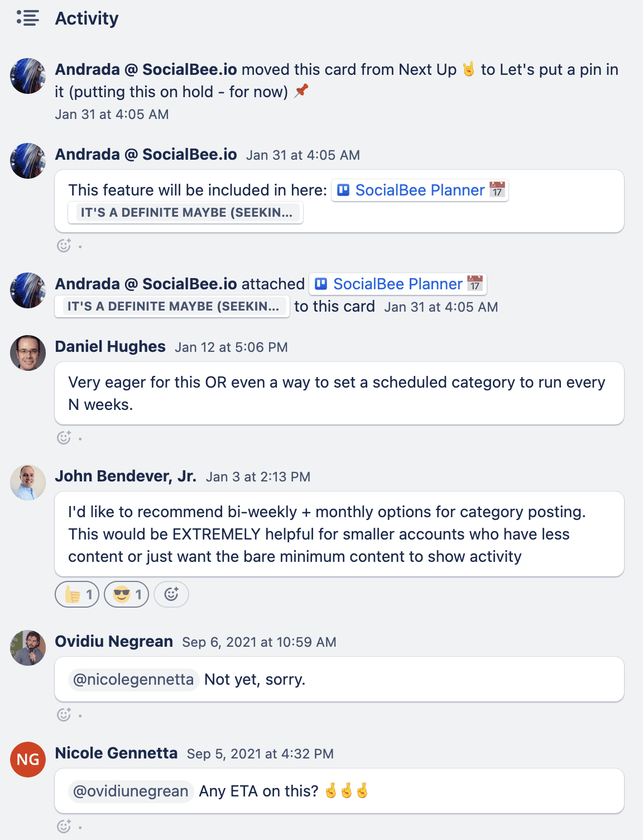Toggle the thumbs-up reaction on John's comment
This screenshot has height=840, width=643.
(76, 594)
